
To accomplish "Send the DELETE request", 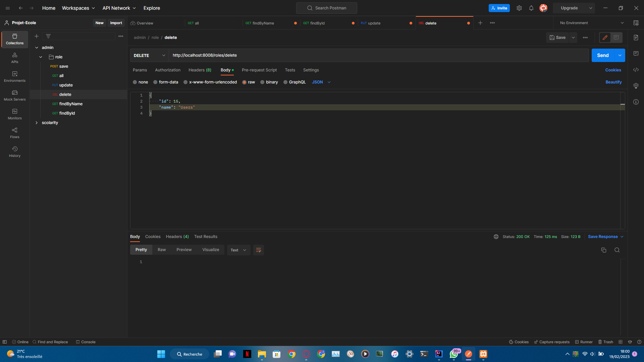I will click(603, 55).
